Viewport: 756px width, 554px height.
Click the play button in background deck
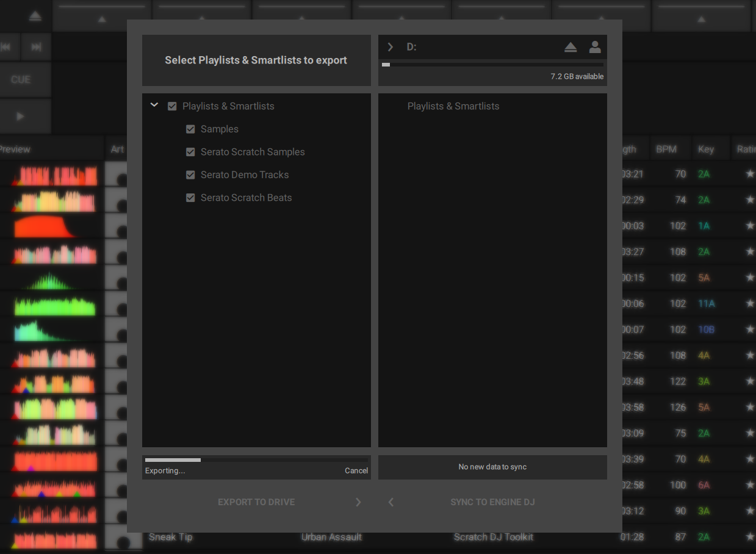click(x=21, y=116)
